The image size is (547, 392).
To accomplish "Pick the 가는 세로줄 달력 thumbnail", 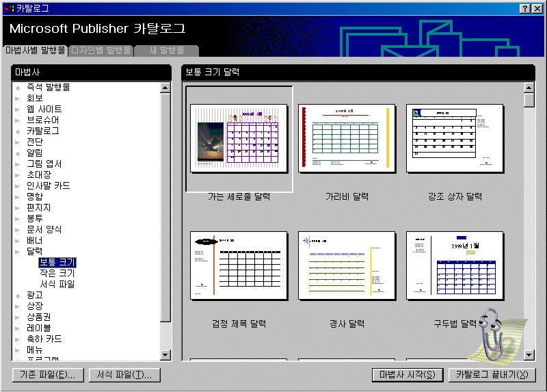I will pos(239,138).
